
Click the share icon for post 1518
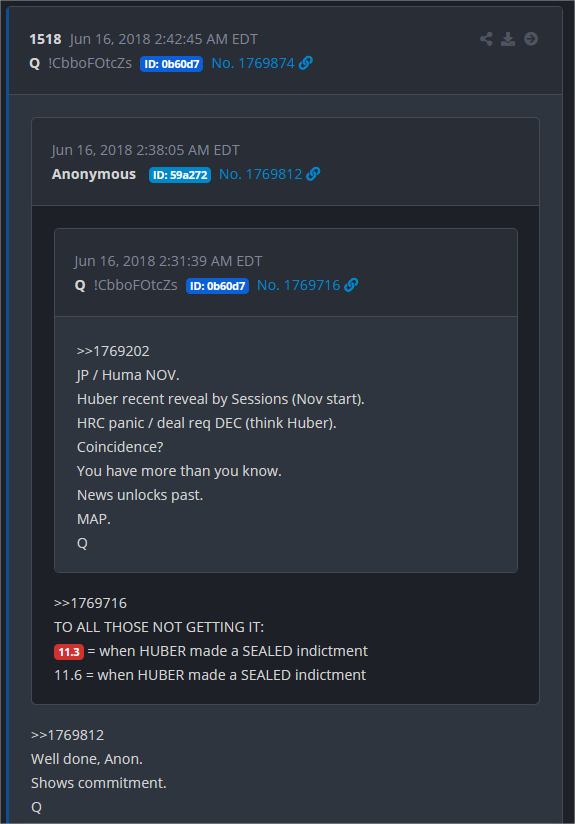pos(486,39)
